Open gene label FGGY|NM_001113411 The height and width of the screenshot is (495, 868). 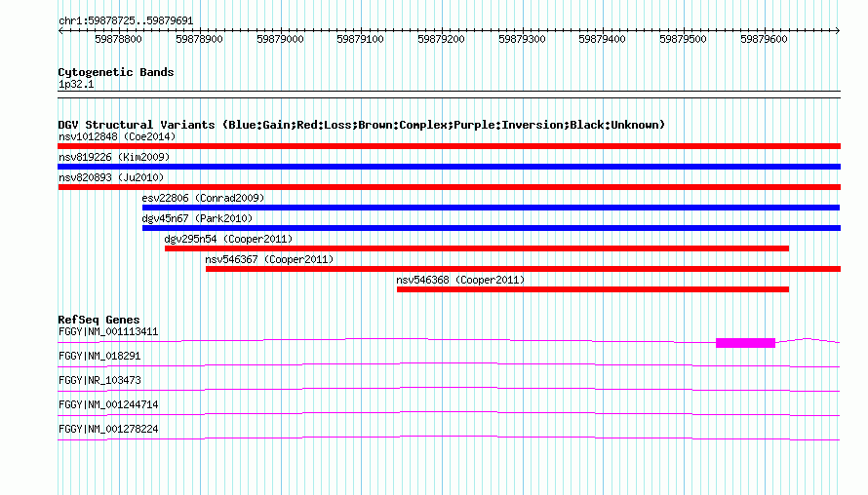[108, 332]
